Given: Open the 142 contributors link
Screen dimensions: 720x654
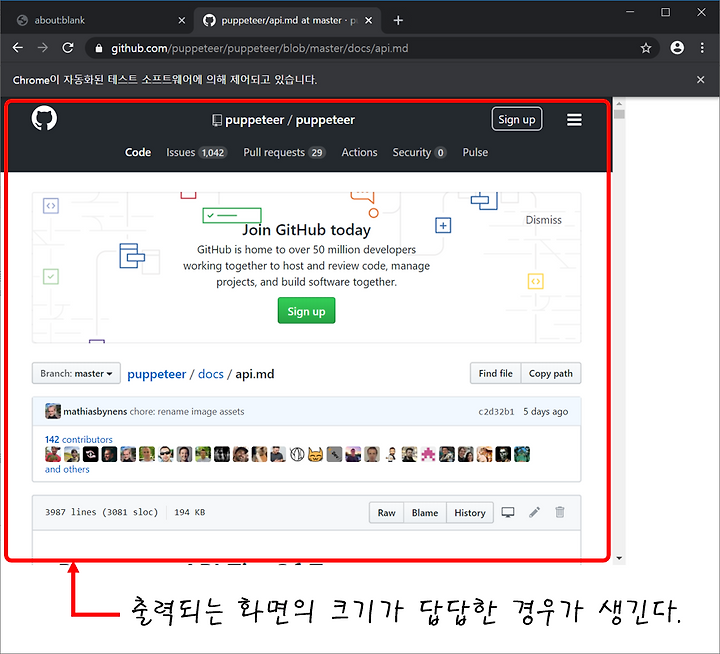Looking at the screenshot, I should (79, 439).
